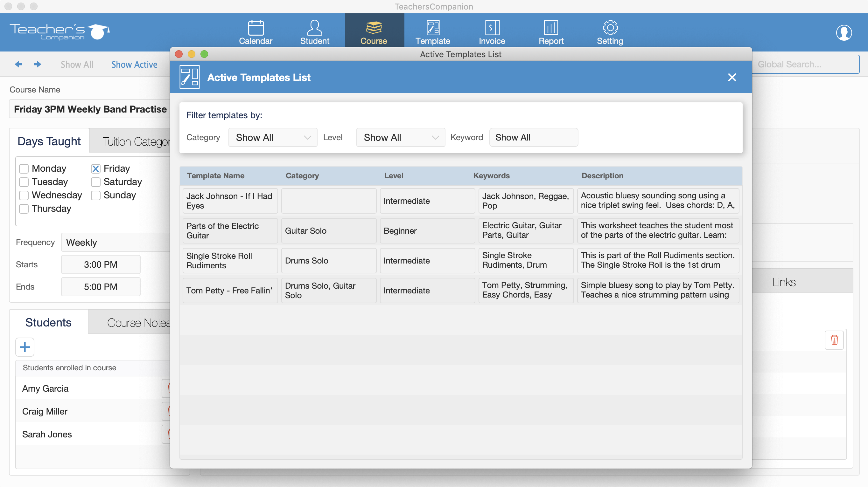Click the Show Active courses link

(134, 64)
